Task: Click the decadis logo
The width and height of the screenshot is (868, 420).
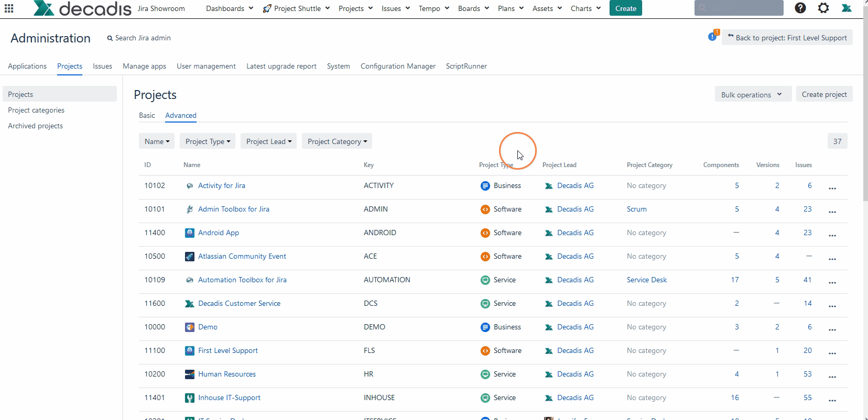Action: (83, 8)
